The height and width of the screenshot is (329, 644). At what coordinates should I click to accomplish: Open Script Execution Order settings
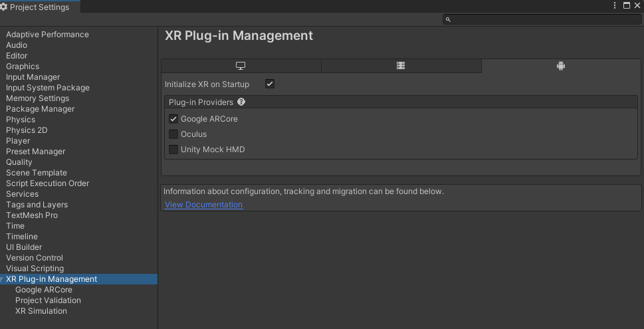point(48,183)
